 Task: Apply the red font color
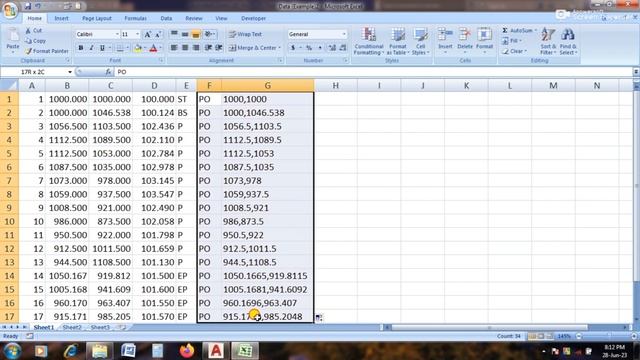coord(153,48)
